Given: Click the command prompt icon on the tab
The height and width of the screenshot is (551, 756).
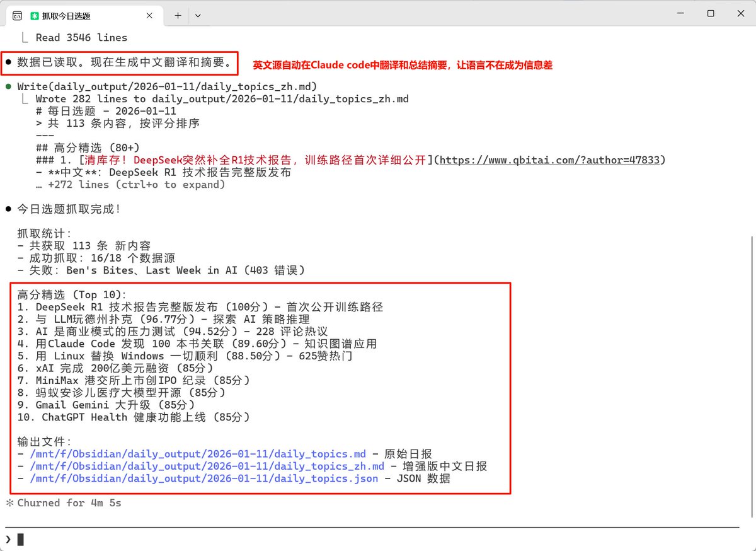Looking at the screenshot, I should click(x=17, y=14).
